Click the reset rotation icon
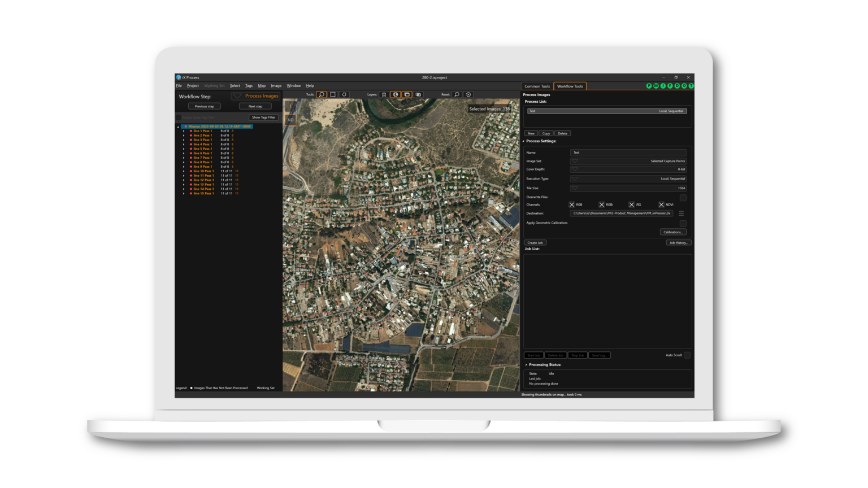This screenshot has width=868, height=488. pos(469,94)
